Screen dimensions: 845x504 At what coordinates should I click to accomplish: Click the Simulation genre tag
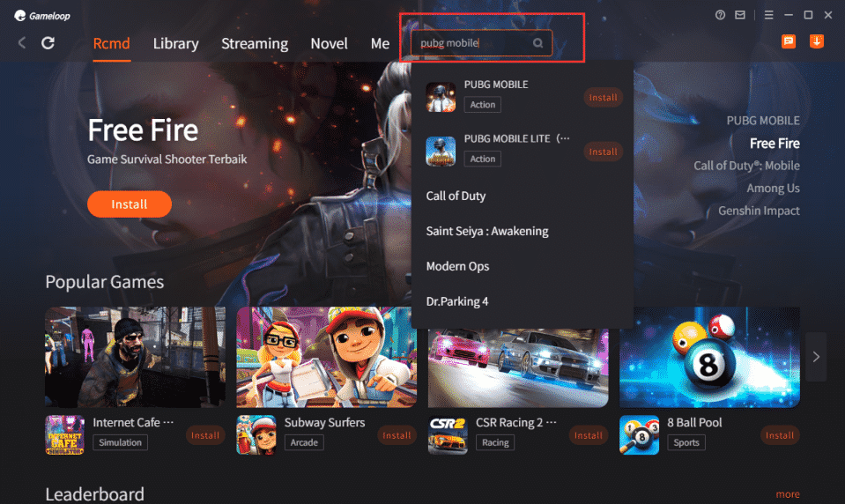[120, 442]
